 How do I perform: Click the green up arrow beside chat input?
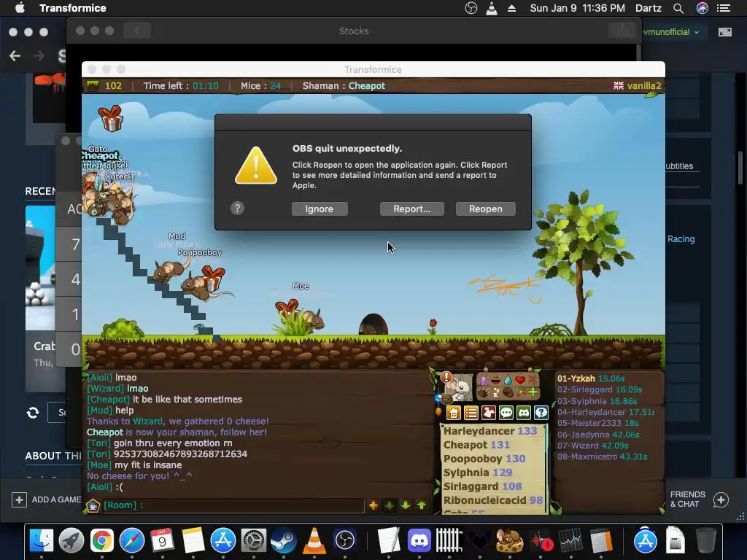pyautogui.click(x=422, y=505)
